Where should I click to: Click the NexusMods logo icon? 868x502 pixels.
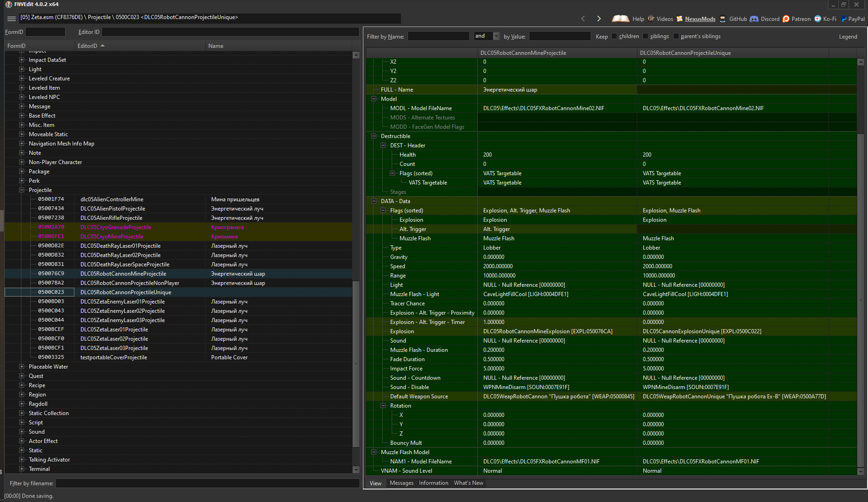[x=680, y=19]
